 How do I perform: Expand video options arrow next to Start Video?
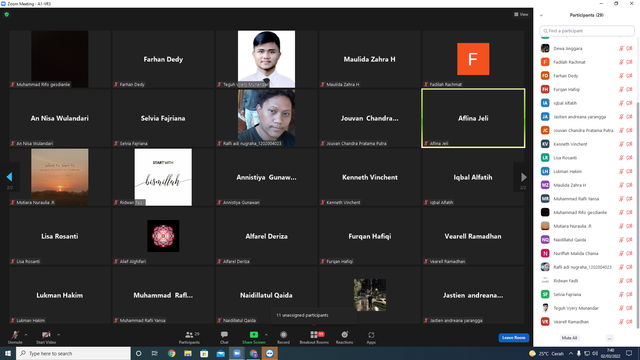point(58,335)
